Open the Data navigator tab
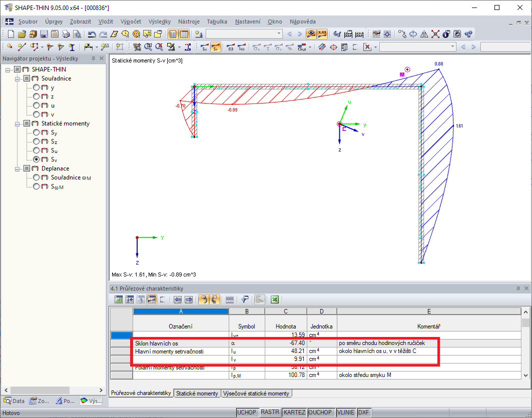The image size is (532, 418). pos(14,400)
